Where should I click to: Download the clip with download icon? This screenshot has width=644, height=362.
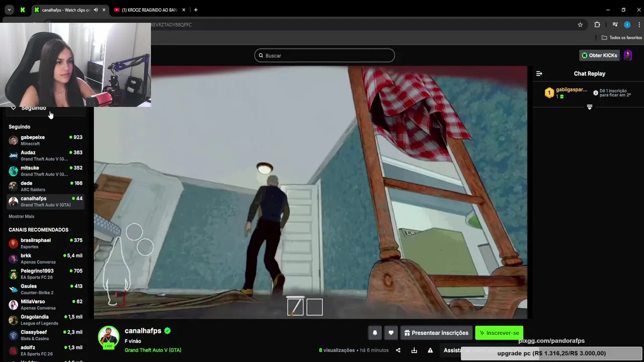click(414, 350)
